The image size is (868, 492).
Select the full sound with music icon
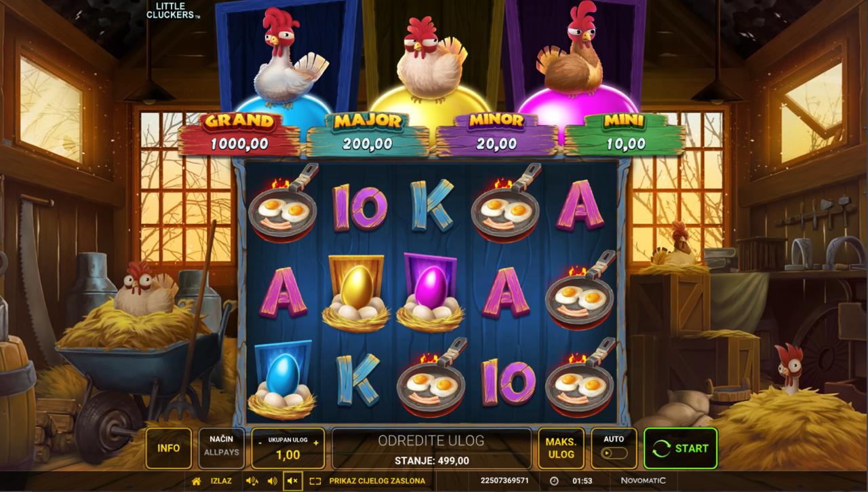(x=252, y=480)
